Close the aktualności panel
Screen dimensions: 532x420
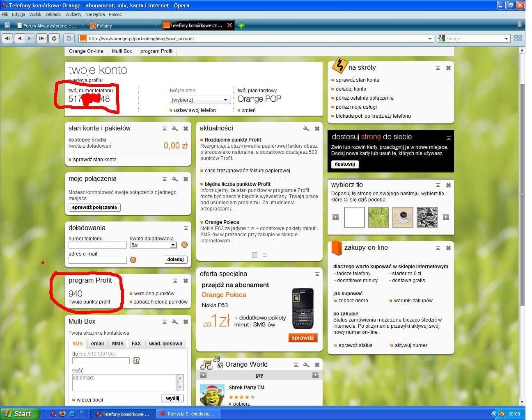click(x=317, y=129)
